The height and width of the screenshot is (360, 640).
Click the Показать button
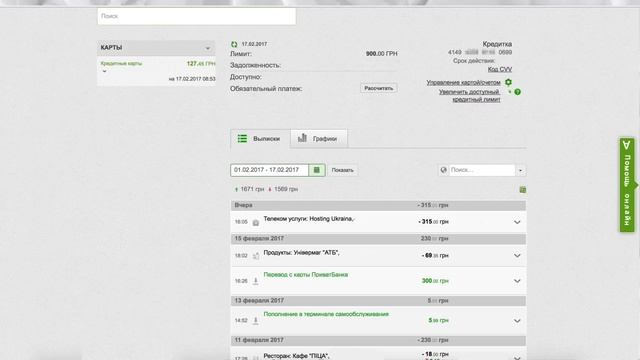tap(342, 170)
